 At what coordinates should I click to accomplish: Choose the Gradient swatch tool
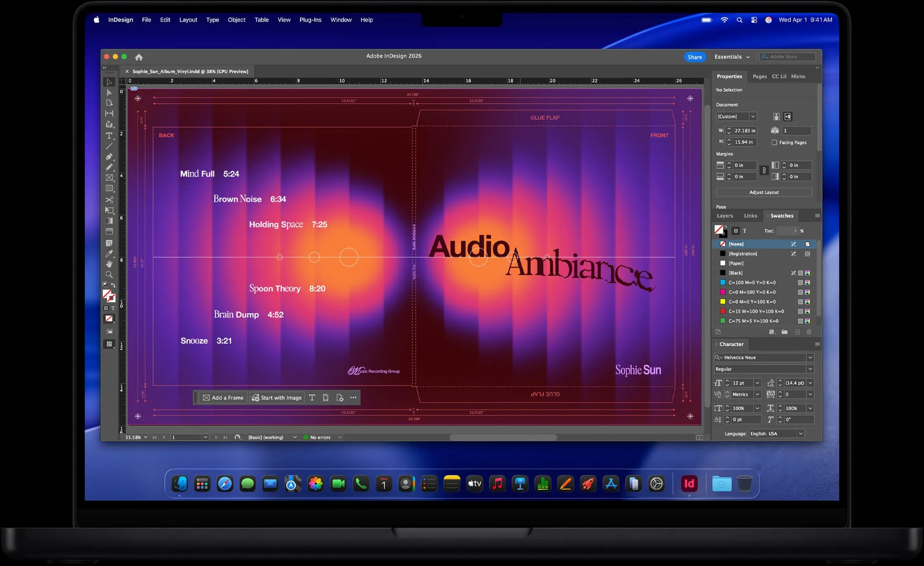point(109,221)
